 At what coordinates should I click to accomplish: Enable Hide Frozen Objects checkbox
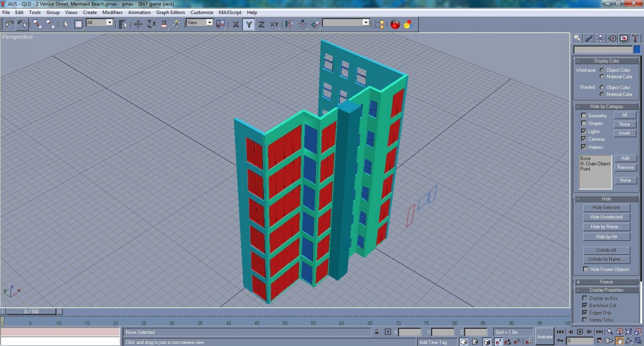586,269
